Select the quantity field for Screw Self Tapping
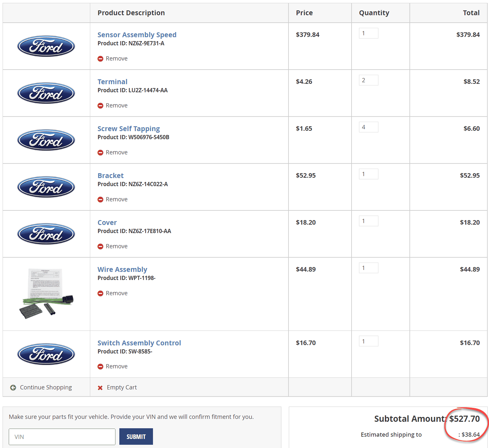The image size is (489, 448). coord(369,127)
